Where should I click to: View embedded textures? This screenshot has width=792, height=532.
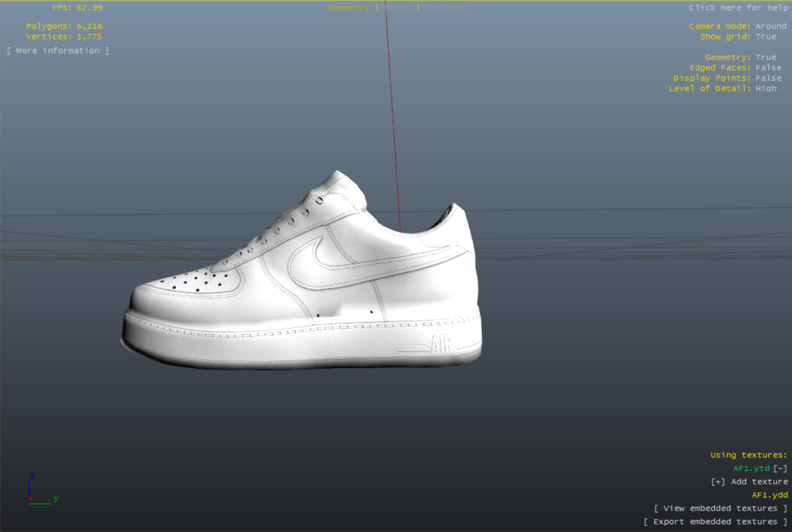(720, 508)
